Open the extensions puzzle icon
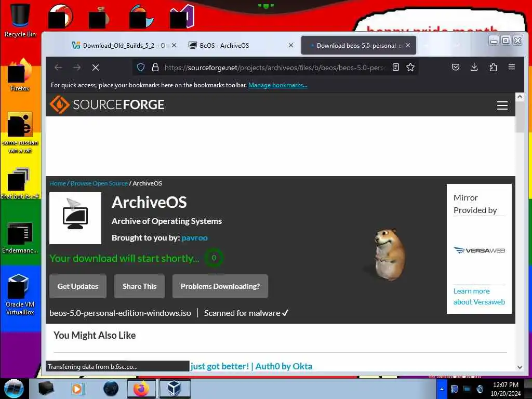 pos(493,67)
